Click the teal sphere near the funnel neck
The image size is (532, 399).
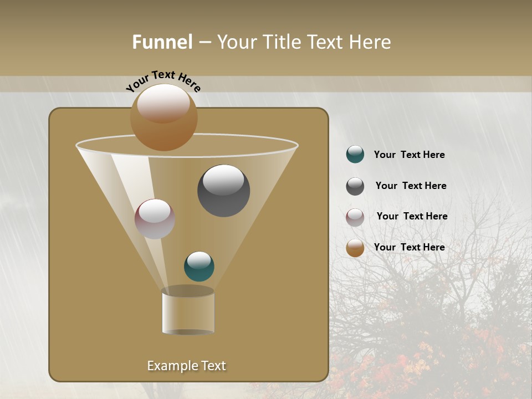coord(199,267)
